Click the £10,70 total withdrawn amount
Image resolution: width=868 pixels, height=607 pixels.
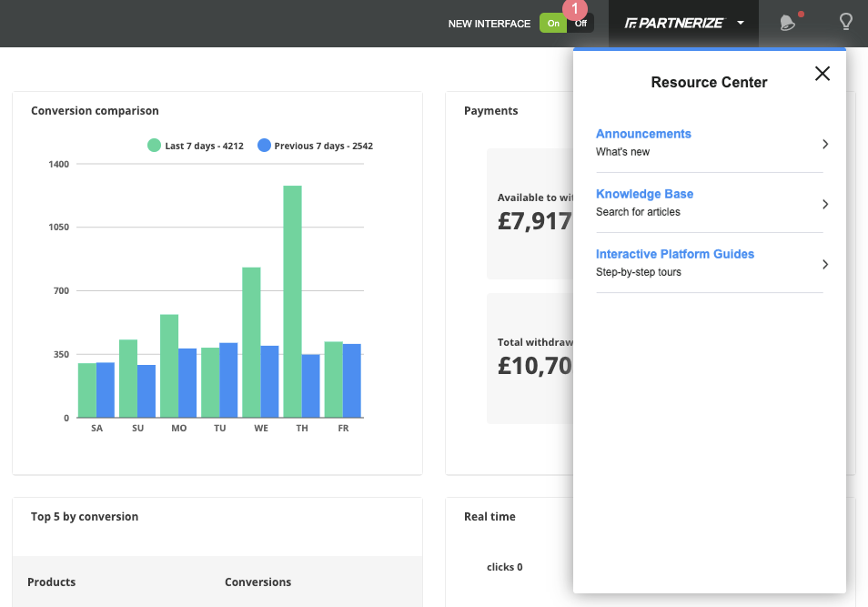tap(535, 366)
